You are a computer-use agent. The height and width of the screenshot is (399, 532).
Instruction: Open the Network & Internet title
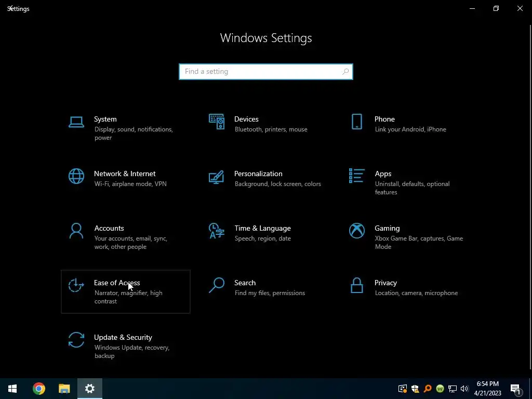[125, 174]
